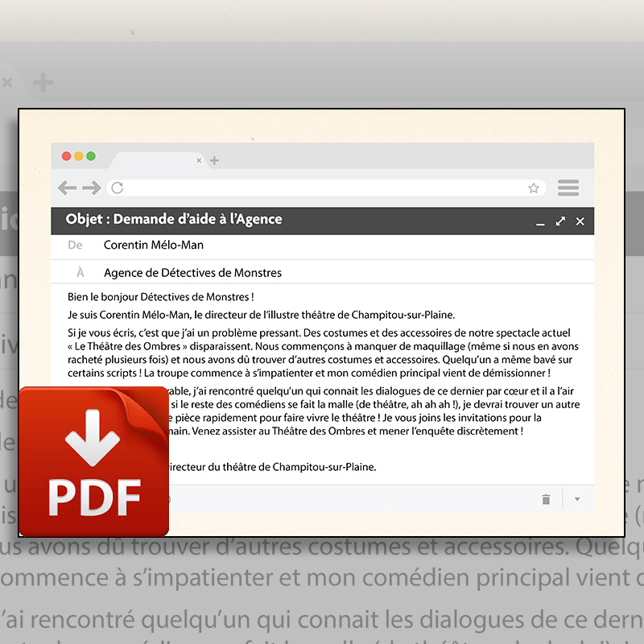The width and height of the screenshot is (644, 644).
Task: Open the browser hamburger menu
Action: (568, 188)
